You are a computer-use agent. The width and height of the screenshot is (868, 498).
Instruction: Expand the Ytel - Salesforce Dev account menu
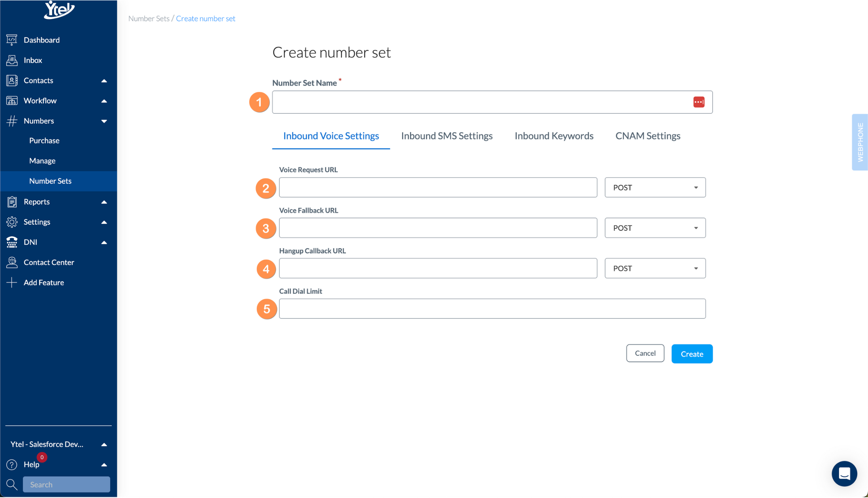click(104, 444)
